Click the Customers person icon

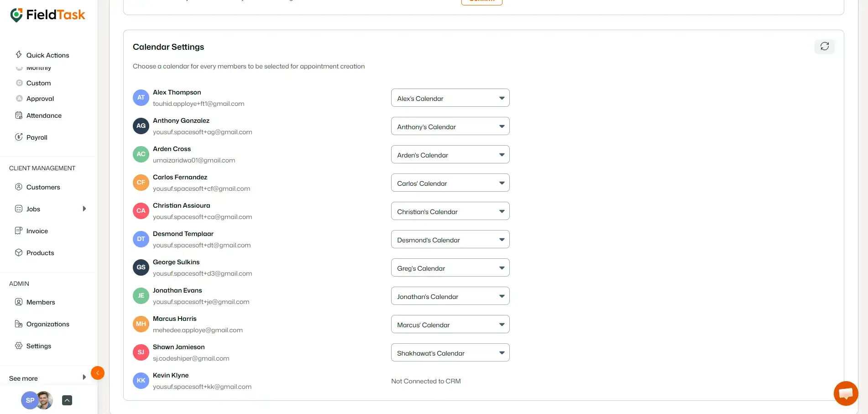(19, 187)
